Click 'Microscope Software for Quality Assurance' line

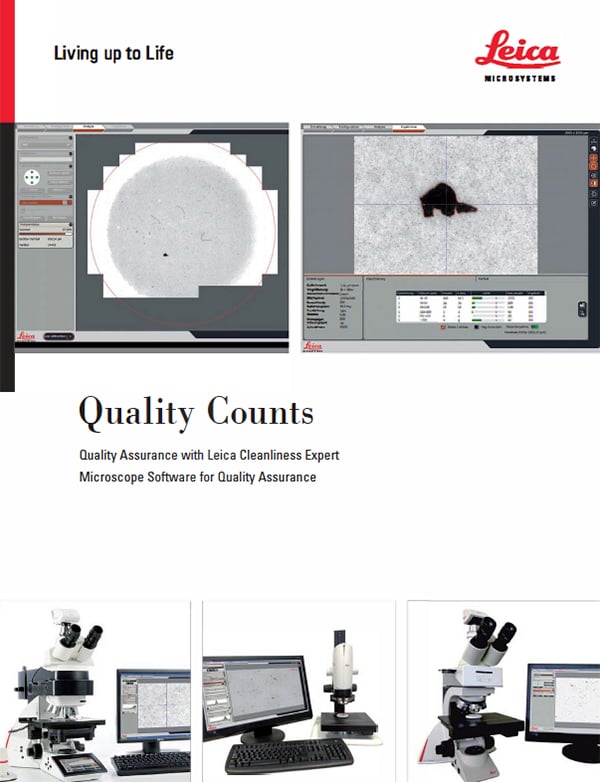[x=198, y=477]
